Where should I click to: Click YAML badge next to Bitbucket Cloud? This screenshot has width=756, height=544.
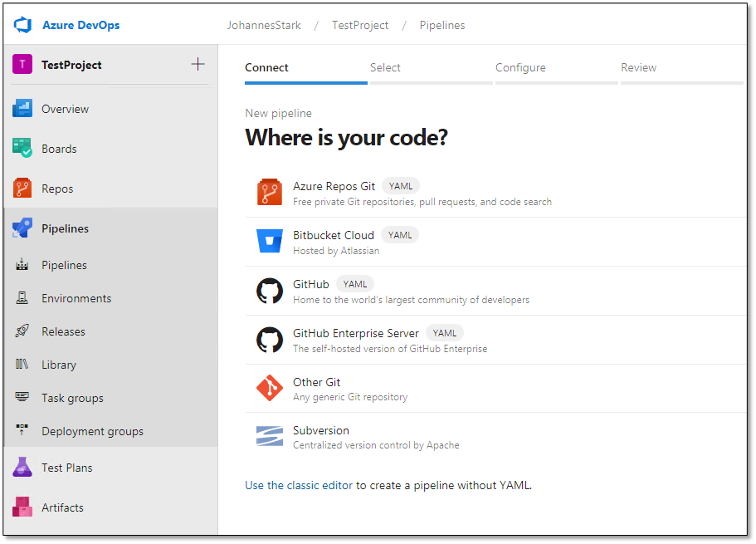(x=400, y=235)
